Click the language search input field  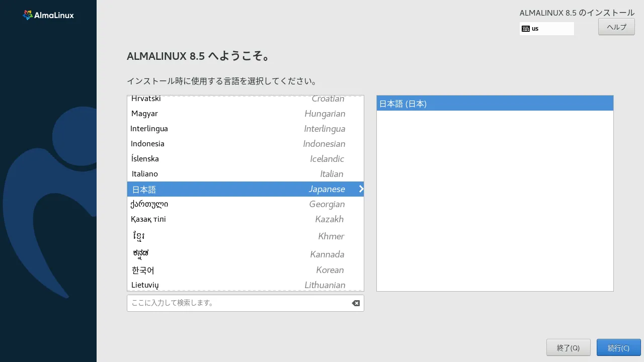click(246, 303)
